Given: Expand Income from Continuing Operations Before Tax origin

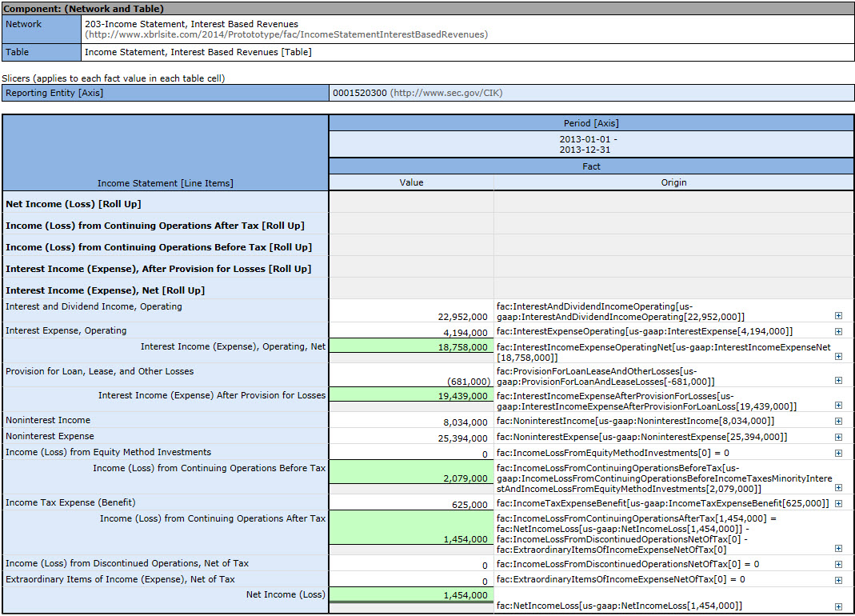Looking at the screenshot, I should (838, 487).
